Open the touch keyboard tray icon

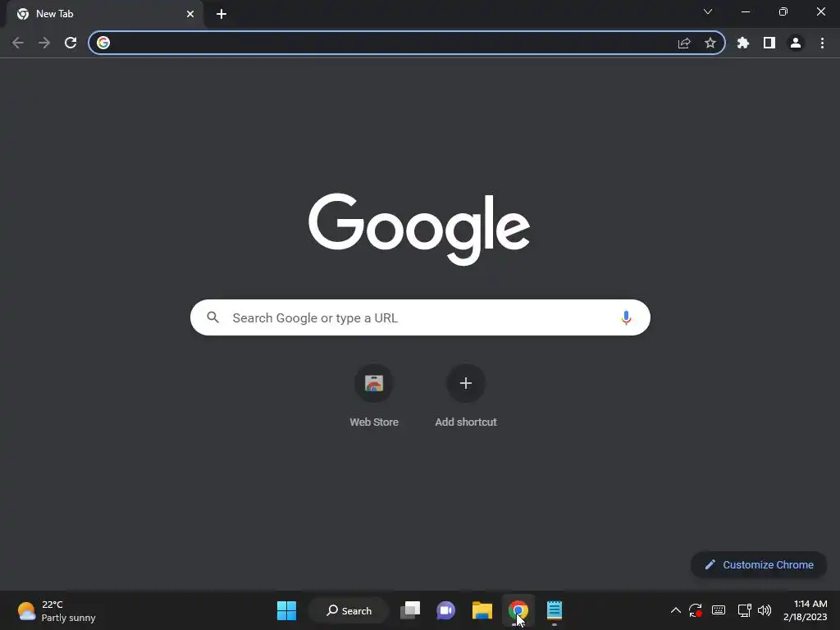click(x=719, y=610)
